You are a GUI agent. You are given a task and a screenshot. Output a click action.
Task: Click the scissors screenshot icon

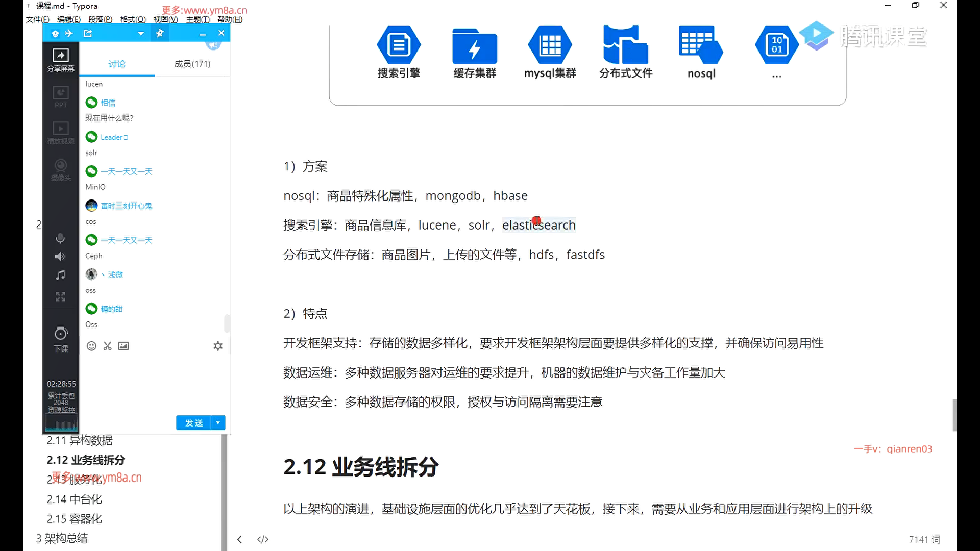tap(107, 346)
